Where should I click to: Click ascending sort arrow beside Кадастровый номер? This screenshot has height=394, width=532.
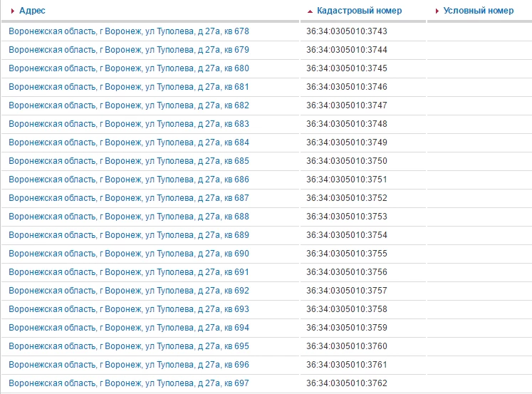point(310,11)
